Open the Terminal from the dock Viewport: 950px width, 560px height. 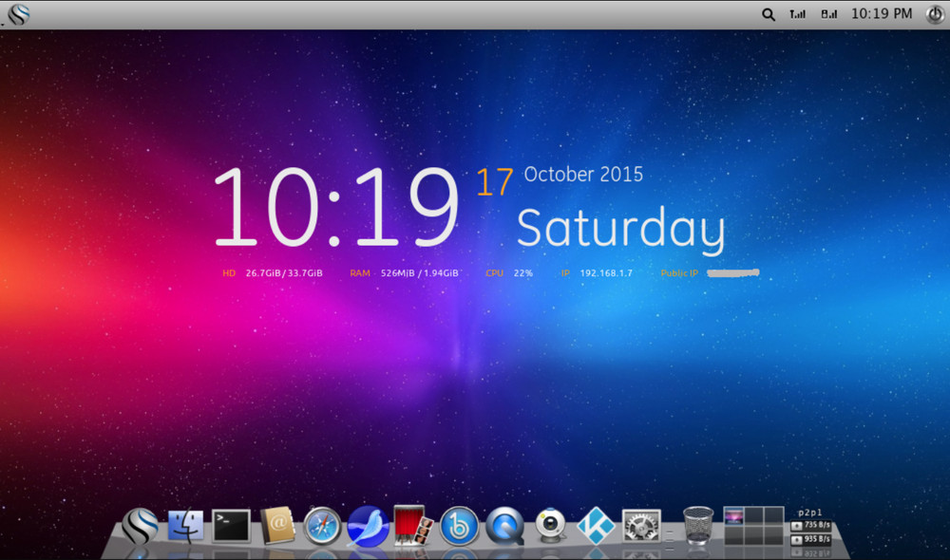click(228, 524)
